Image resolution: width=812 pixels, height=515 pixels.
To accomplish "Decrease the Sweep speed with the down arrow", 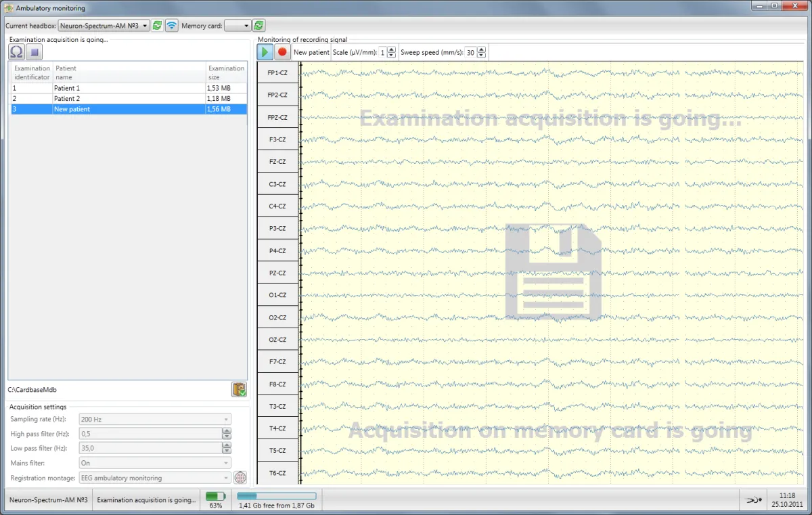I will 480,55.
